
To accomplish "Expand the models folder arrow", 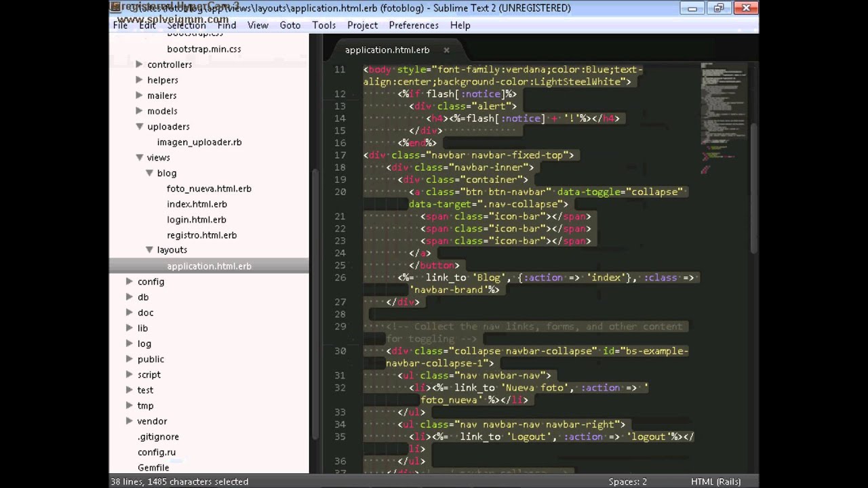I will point(139,110).
